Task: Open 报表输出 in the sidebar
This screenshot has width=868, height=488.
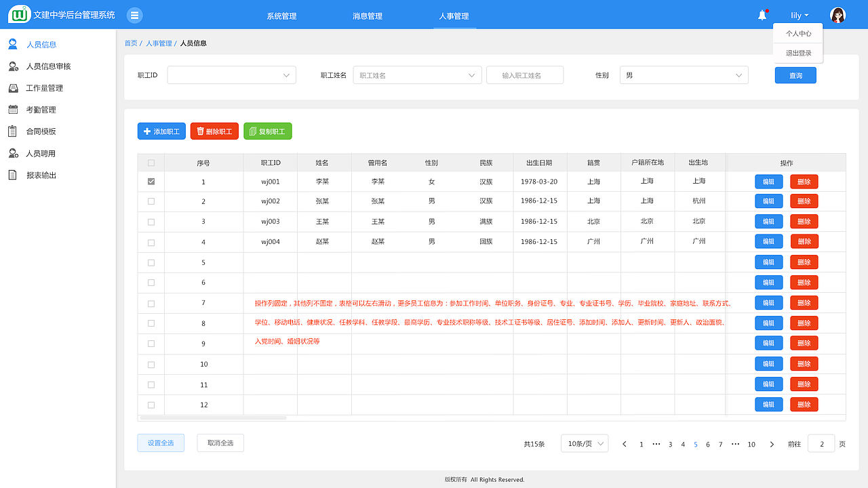Action: (41, 175)
